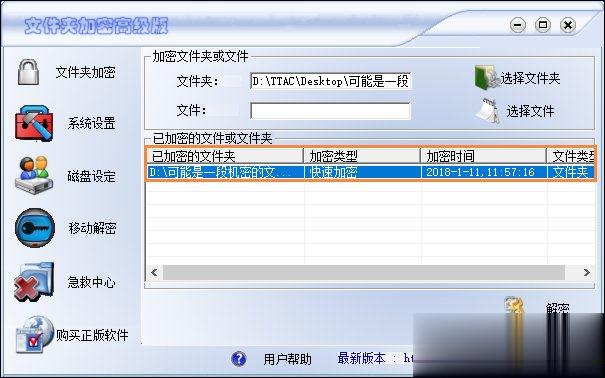Click the 最新版本 link text
This screenshot has width=605, height=378.
click(x=362, y=358)
